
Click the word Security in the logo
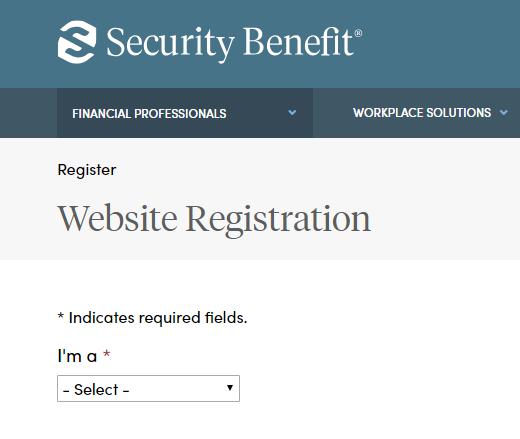click(170, 44)
